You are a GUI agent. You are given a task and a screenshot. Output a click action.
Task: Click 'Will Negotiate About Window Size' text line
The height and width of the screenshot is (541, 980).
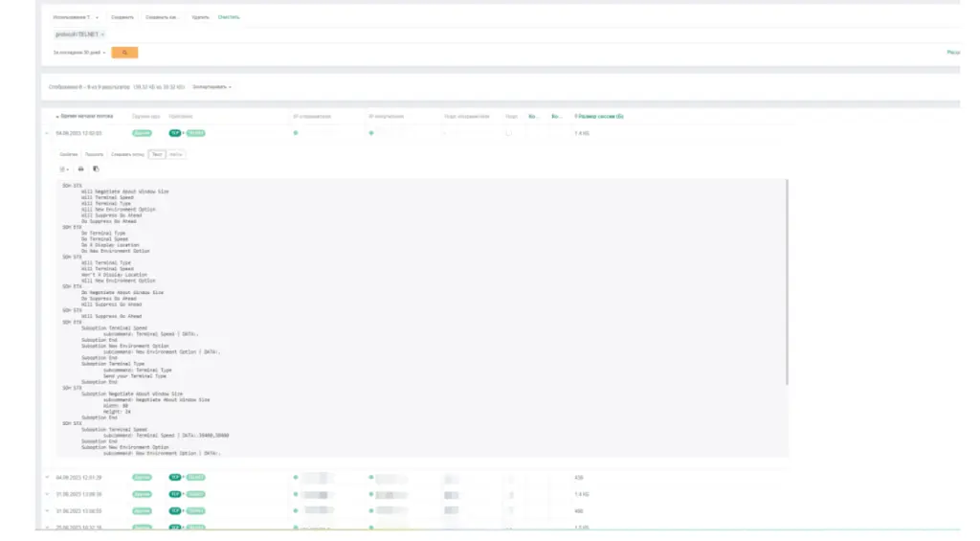pos(125,192)
